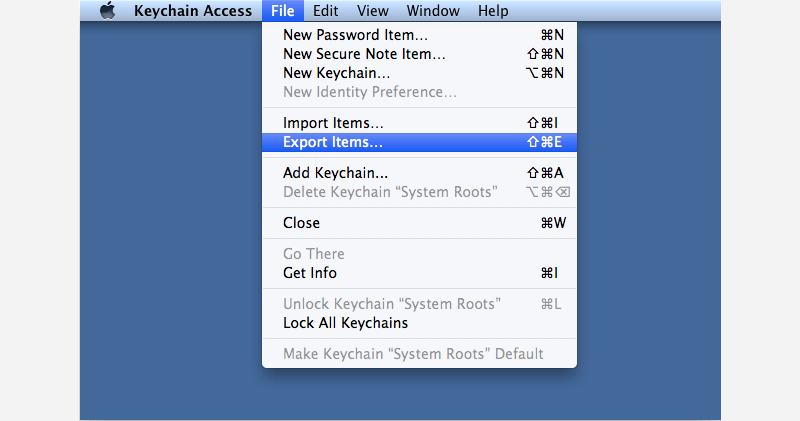Image resolution: width=800 pixels, height=421 pixels.
Task: Open the View menu
Action: pos(372,11)
